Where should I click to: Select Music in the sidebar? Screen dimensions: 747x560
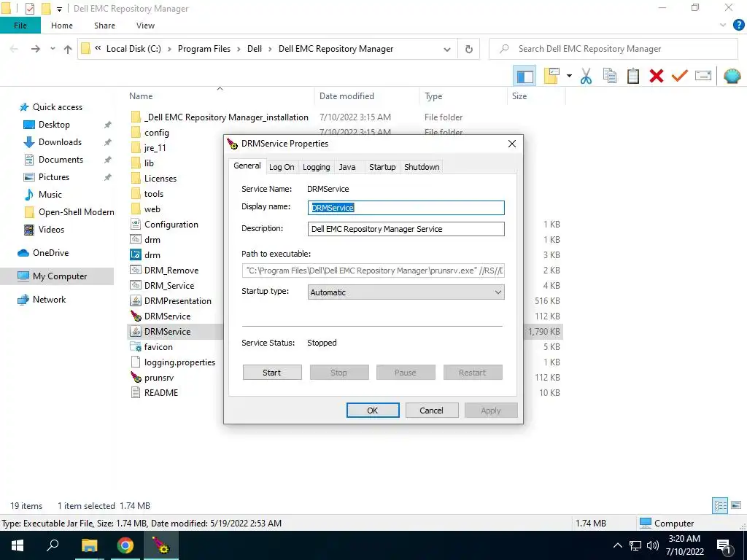pyautogui.click(x=50, y=195)
